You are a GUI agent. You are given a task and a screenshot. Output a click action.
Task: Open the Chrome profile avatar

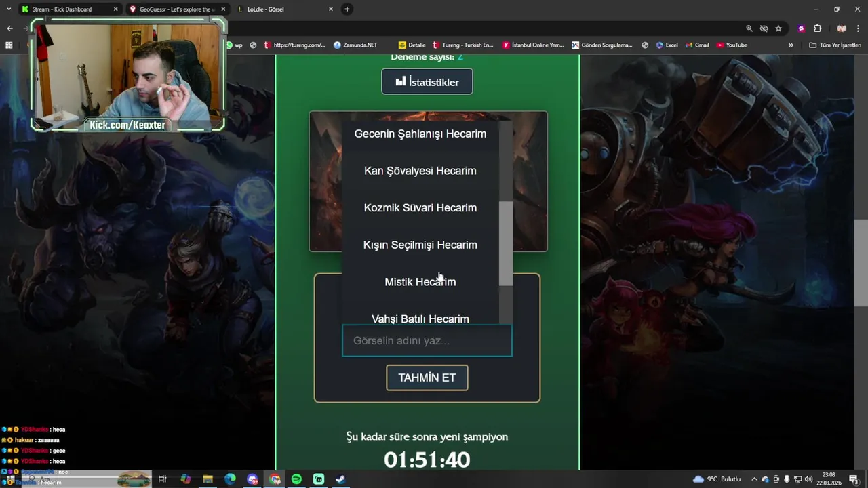click(x=842, y=28)
